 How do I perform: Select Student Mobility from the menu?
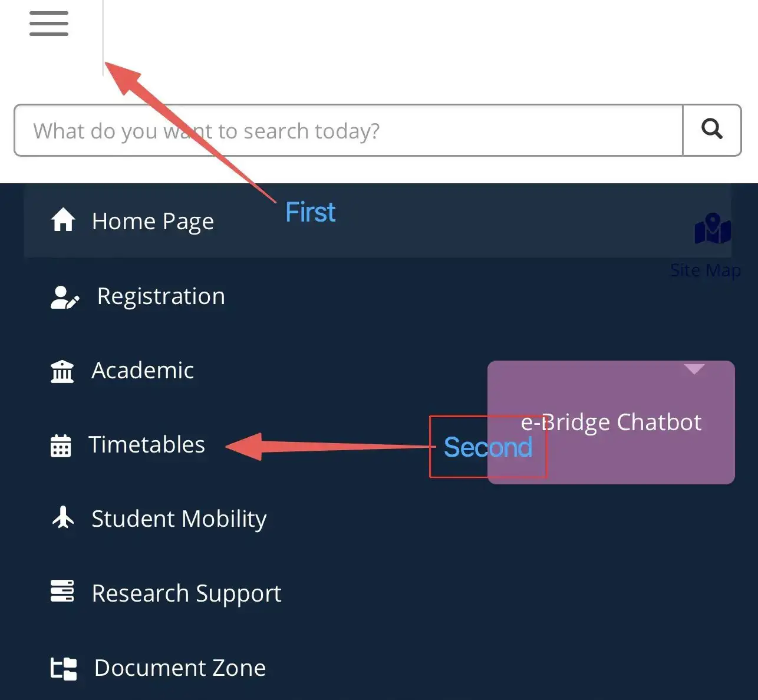179,519
